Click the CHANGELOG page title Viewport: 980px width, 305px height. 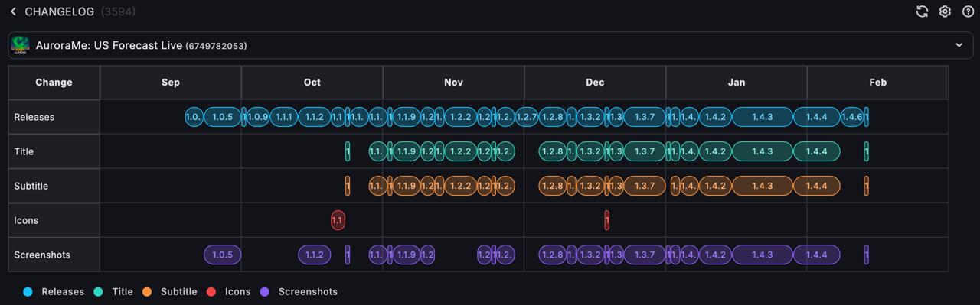(59, 11)
